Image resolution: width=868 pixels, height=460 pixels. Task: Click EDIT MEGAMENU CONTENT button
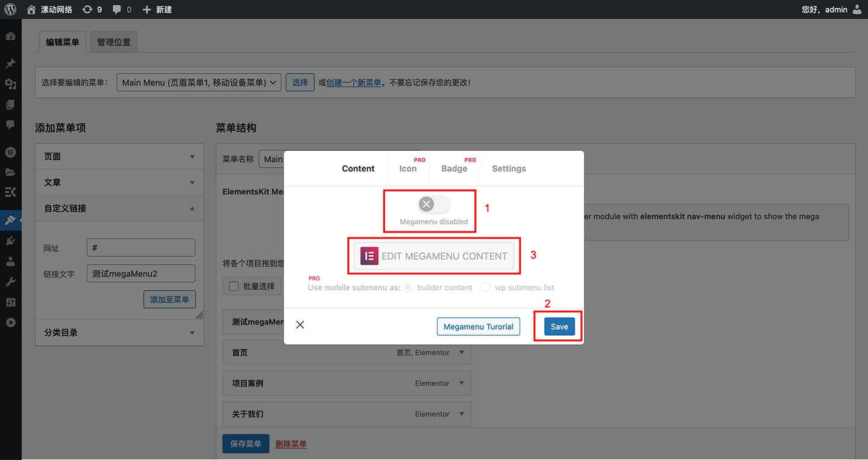pyautogui.click(x=434, y=256)
